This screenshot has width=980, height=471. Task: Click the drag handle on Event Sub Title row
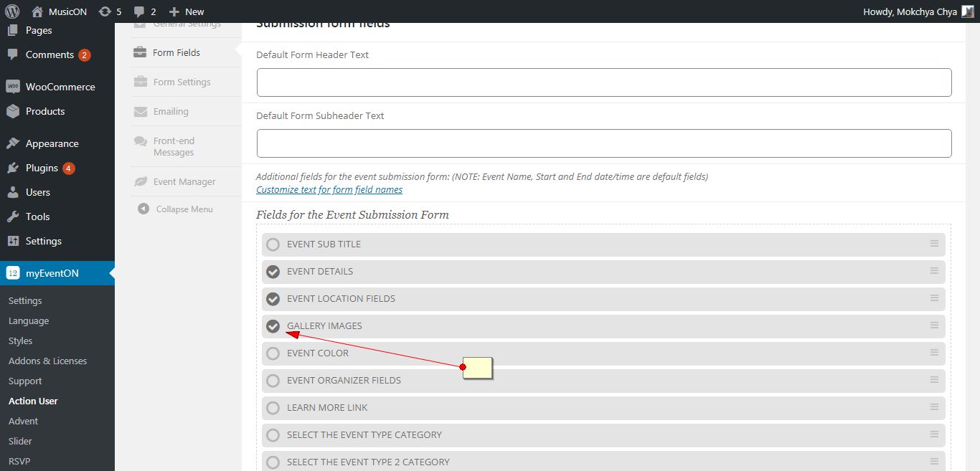(934, 244)
